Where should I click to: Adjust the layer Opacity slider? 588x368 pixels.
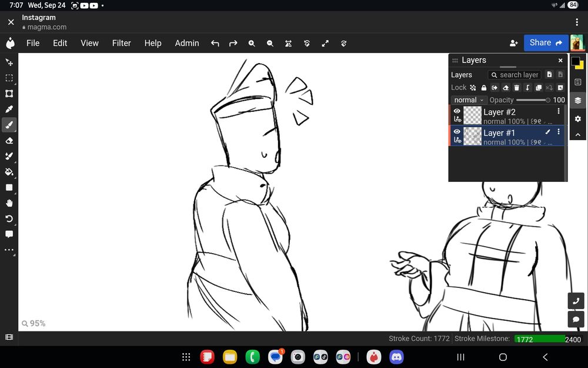(533, 100)
